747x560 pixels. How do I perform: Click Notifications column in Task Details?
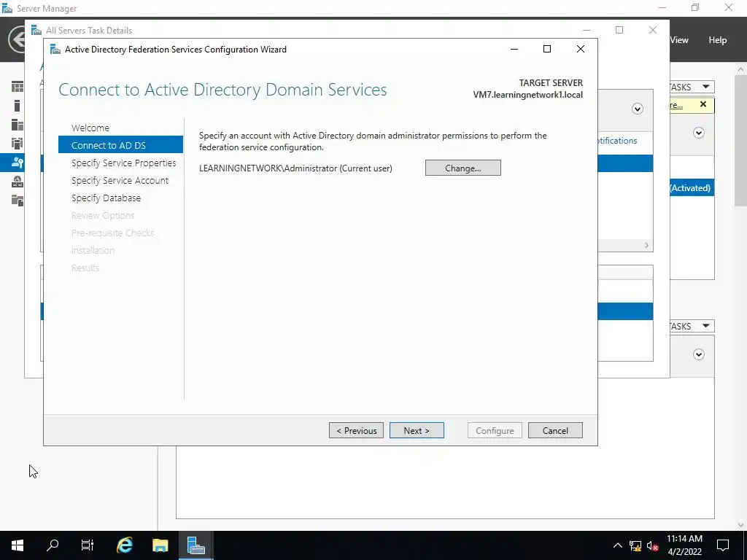(617, 141)
